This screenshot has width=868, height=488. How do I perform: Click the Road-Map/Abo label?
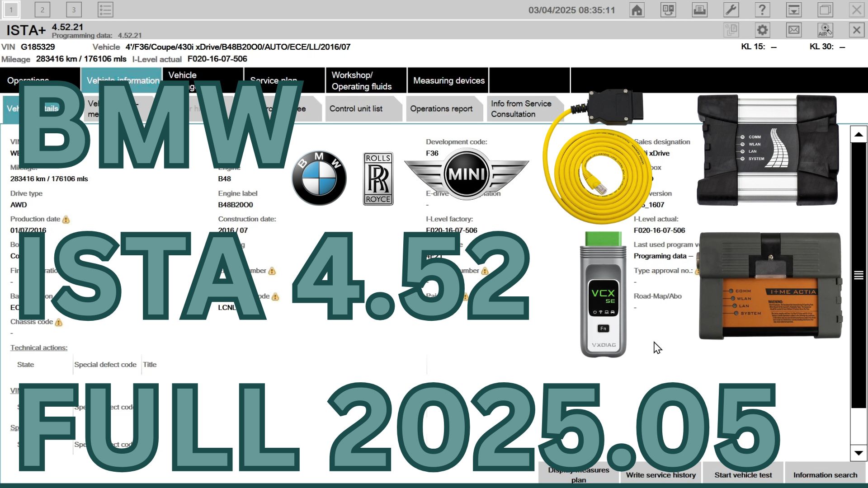[x=658, y=296]
